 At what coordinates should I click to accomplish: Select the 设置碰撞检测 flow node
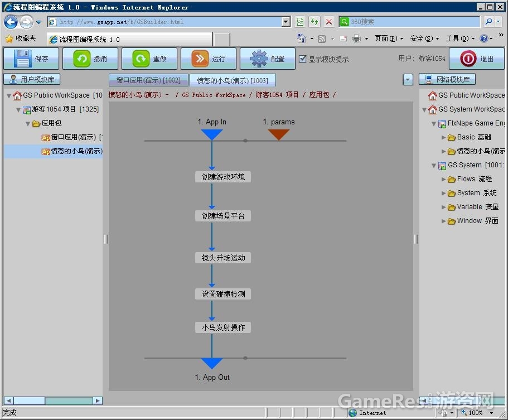click(x=223, y=294)
